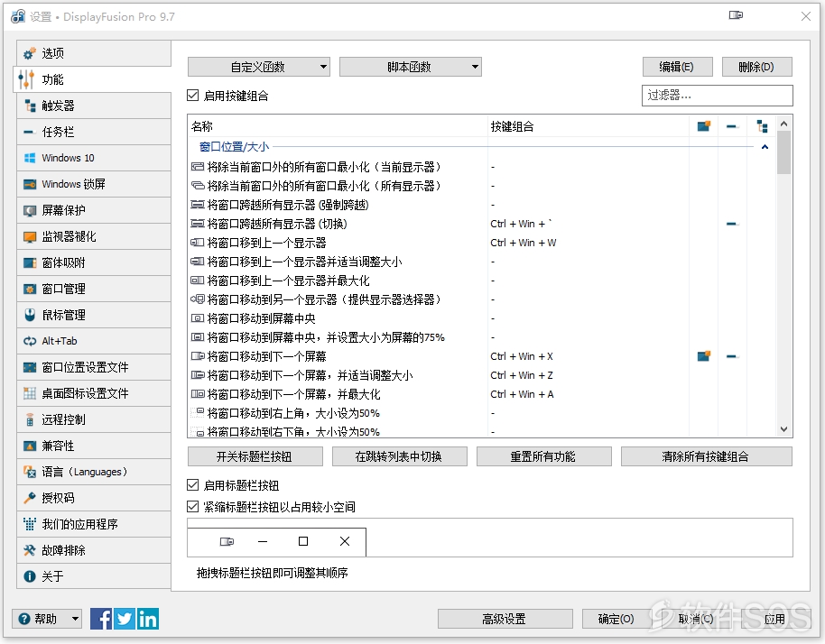825x644 pixels.
Task: Open the 任务栏 settings tab
Action: (x=94, y=132)
